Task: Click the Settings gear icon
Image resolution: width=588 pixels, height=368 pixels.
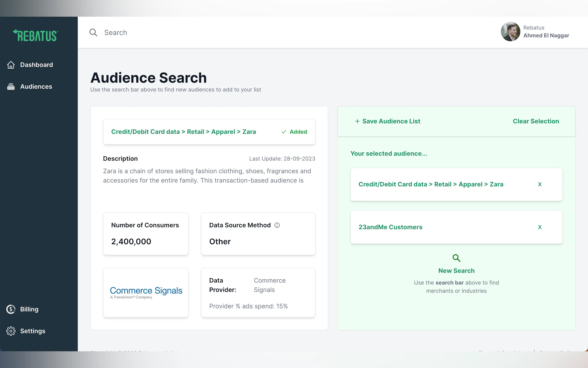Action: (11, 331)
